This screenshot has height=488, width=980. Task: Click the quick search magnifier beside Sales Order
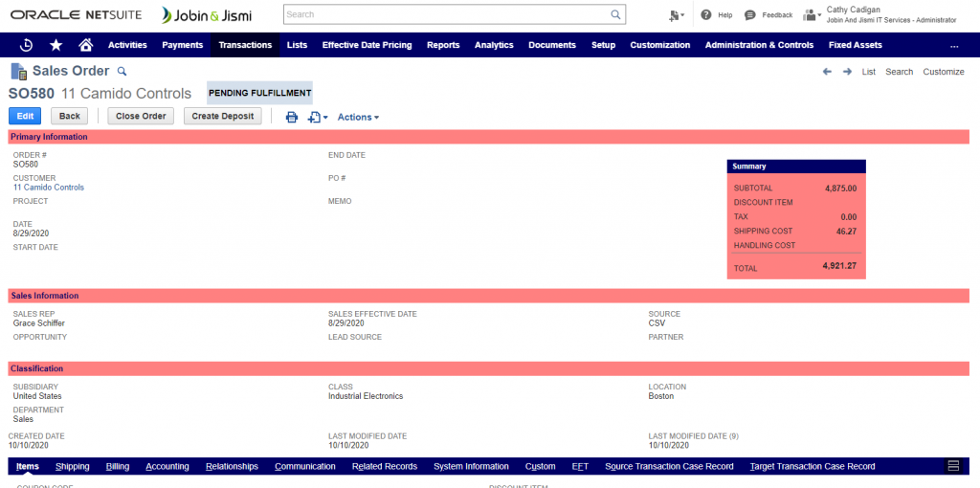(122, 71)
